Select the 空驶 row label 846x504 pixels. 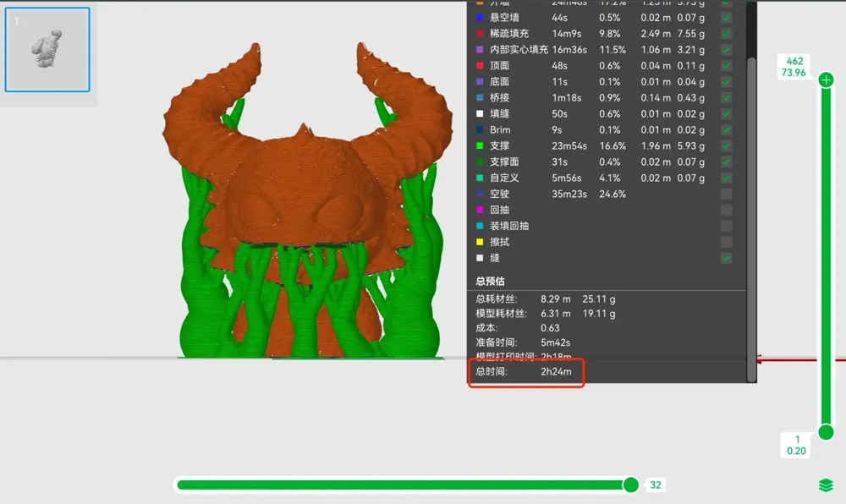pyautogui.click(x=499, y=194)
